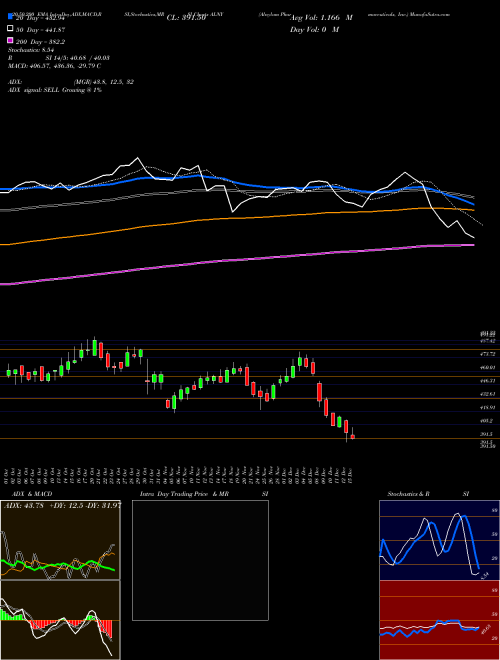
Task: Click the MACD values line in header
Action: 54,66
